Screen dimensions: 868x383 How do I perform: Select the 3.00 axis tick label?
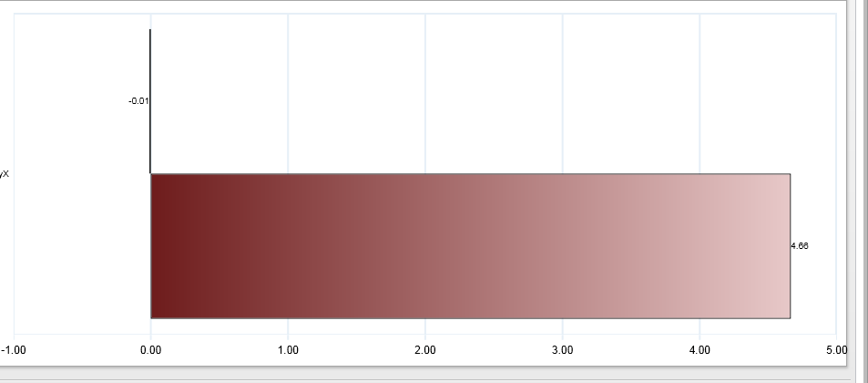click(562, 349)
